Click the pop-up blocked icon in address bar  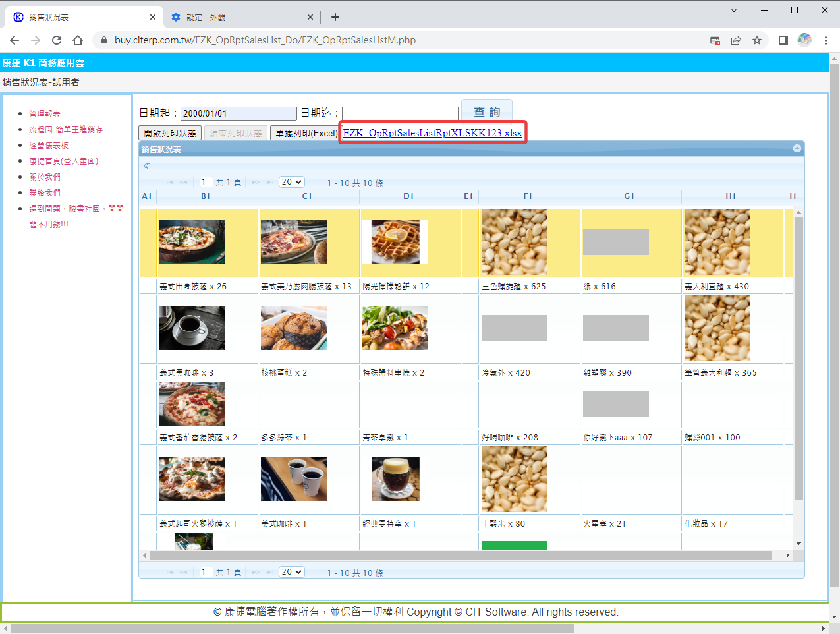coord(715,40)
